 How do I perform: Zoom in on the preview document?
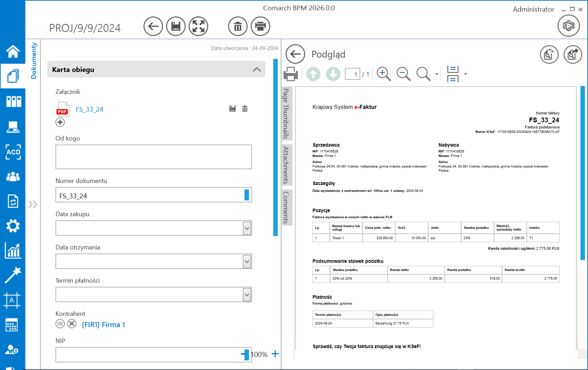coord(384,74)
